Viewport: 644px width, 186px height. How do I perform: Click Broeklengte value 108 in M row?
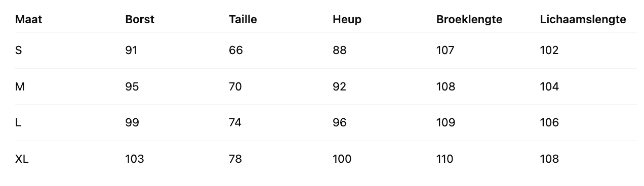pyautogui.click(x=446, y=87)
